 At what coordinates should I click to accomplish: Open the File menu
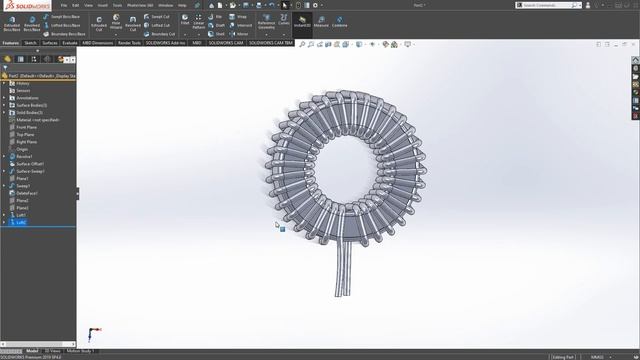pos(64,5)
